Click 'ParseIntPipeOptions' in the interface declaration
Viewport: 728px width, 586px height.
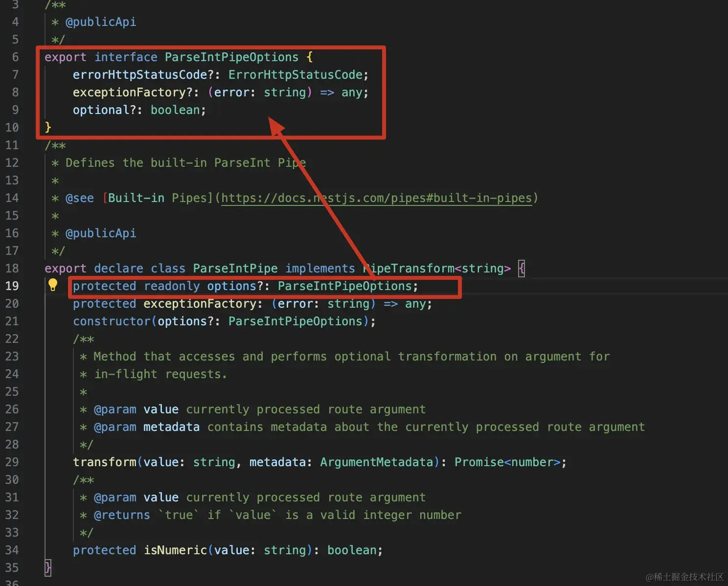click(231, 57)
